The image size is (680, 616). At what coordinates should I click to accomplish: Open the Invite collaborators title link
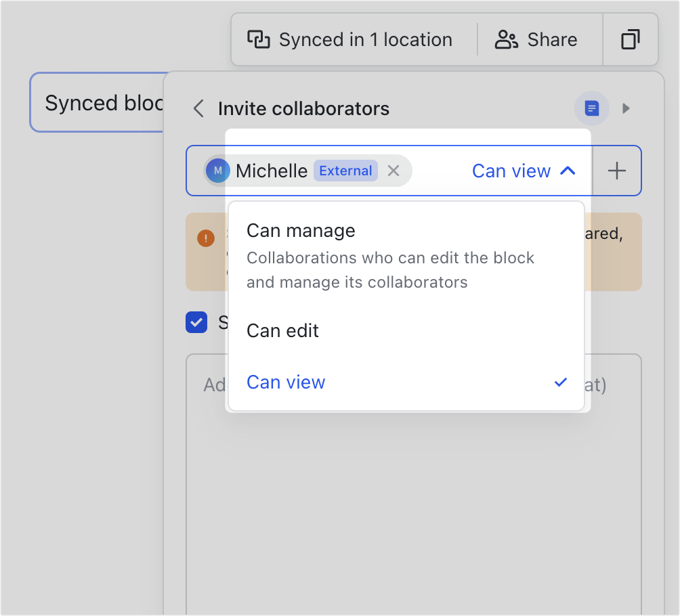[x=303, y=108]
